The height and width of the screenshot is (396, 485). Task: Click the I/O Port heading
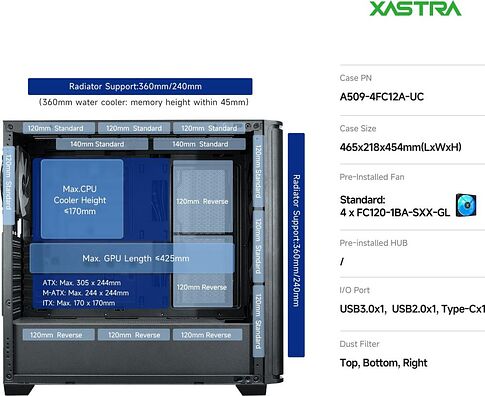[x=354, y=290]
